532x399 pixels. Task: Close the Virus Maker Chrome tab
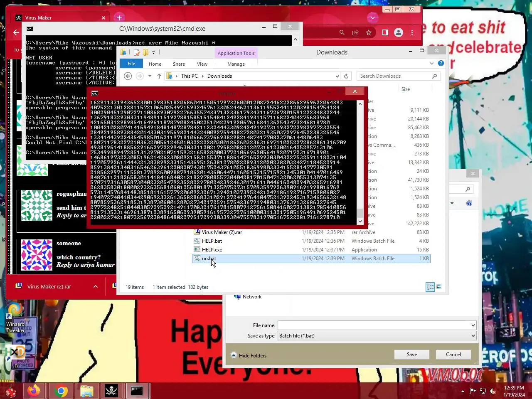tap(103, 17)
